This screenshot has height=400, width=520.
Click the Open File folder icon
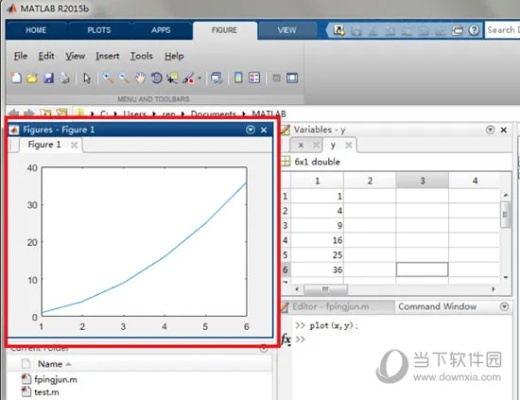pyautogui.click(x=32, y=78)
